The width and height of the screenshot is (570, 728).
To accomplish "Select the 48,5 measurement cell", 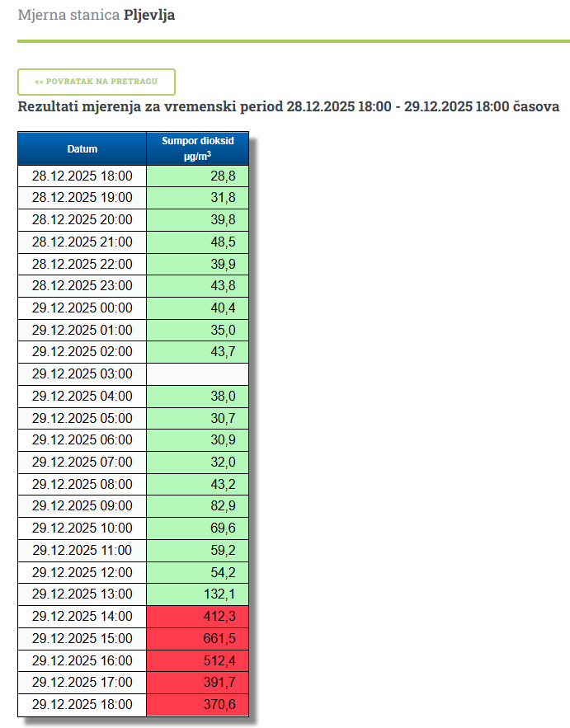I will pyautogui.click(x=197, y=242).
